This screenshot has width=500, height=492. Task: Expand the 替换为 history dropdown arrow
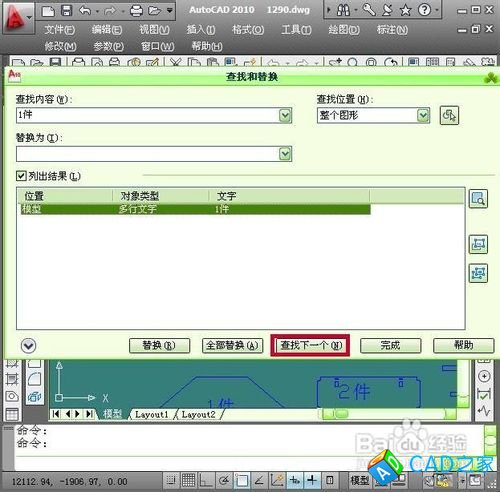285,154
